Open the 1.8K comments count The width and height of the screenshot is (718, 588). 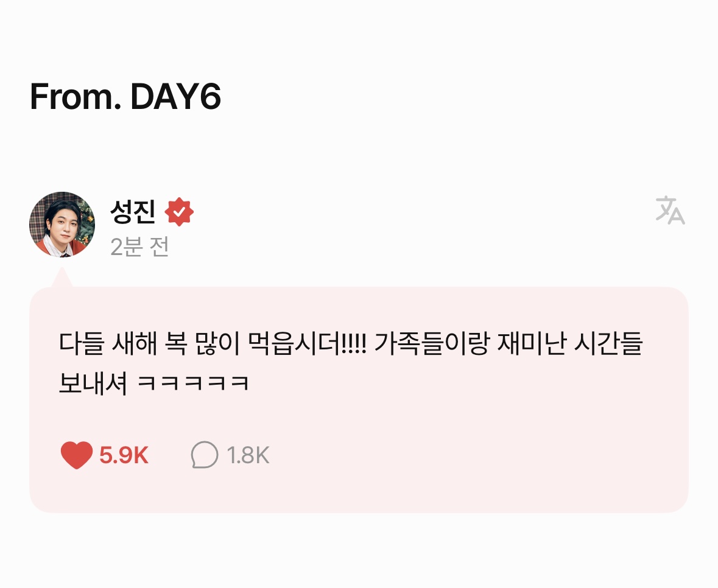click(x=248, y=455)
